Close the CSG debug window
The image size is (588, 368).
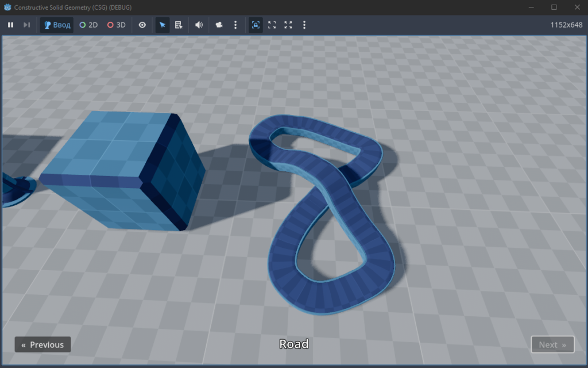click(577, 7)
